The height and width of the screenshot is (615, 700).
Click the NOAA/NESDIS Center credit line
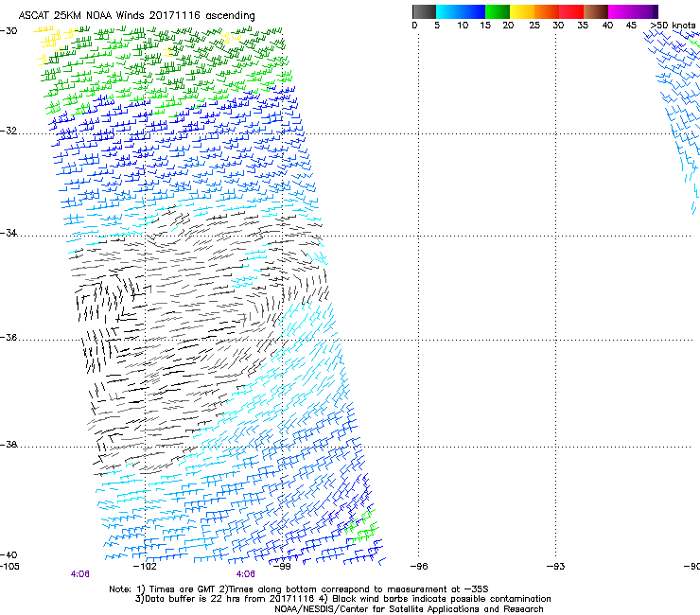(x=409, y=609)
